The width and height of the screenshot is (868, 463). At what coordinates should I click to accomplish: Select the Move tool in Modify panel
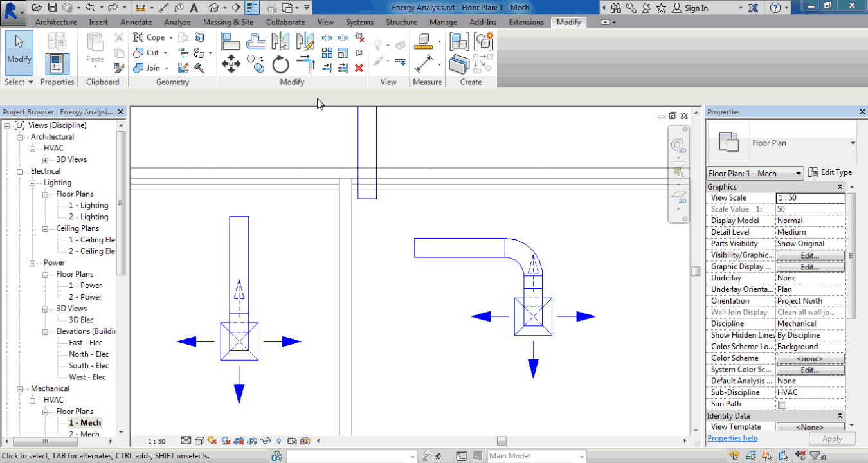231,63
